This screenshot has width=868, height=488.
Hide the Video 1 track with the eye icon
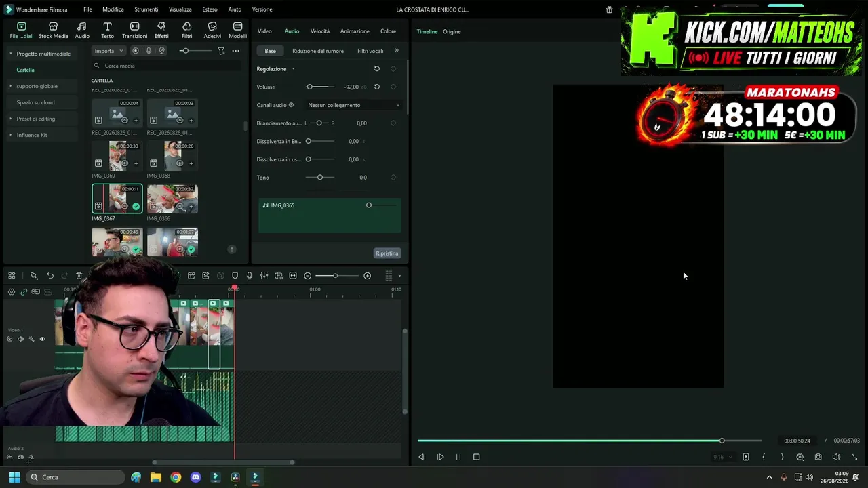tap(42, 339)
